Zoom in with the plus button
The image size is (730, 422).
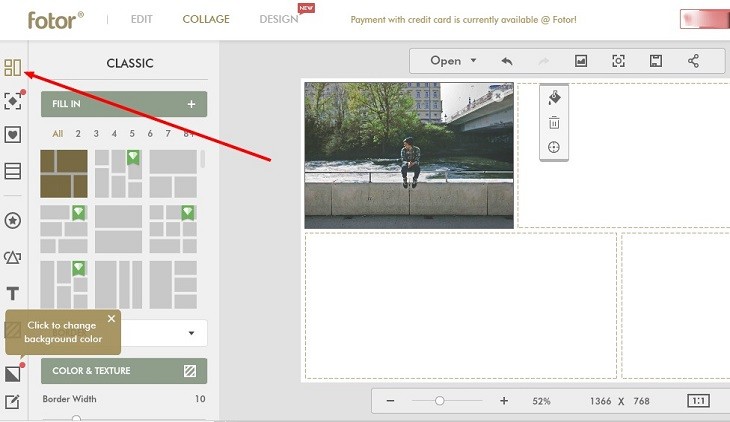(x=504, y=401)
